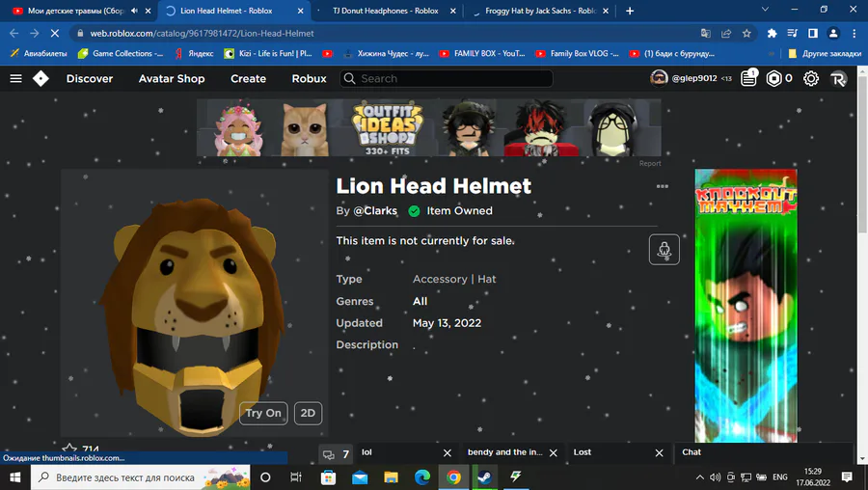Stop loading the page

(x=55, y=33)
